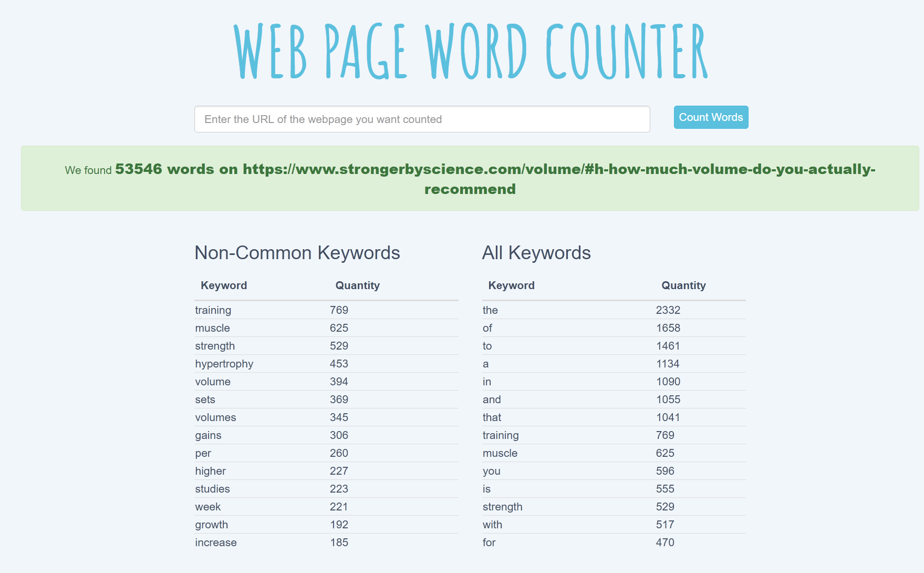Select 'to' in All Keywords table
Image resolution: width=924 pixels, height=573 pixels.
[487, 346]
